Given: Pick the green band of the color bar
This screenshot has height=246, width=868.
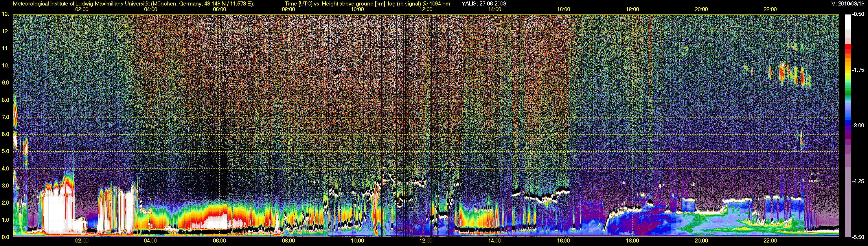Looking at the screenshot, I should [x=848, y=93].
